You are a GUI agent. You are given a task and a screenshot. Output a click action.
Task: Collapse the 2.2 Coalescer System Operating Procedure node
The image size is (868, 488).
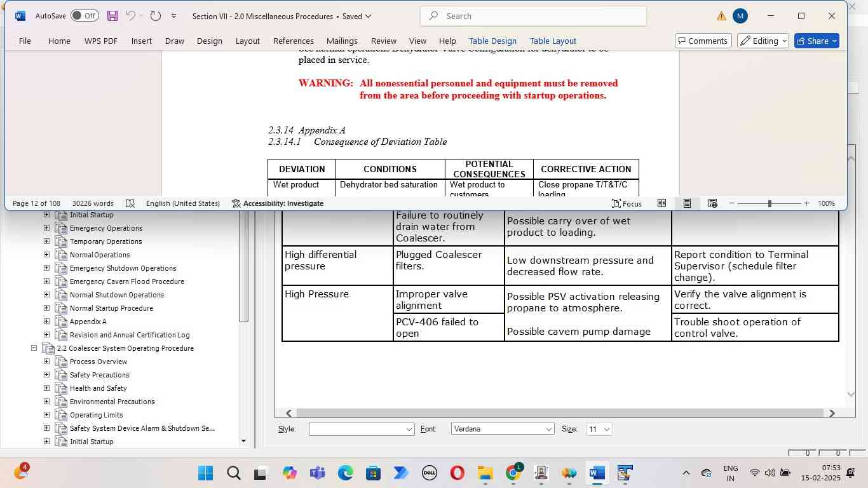click(x=34, y=348)
